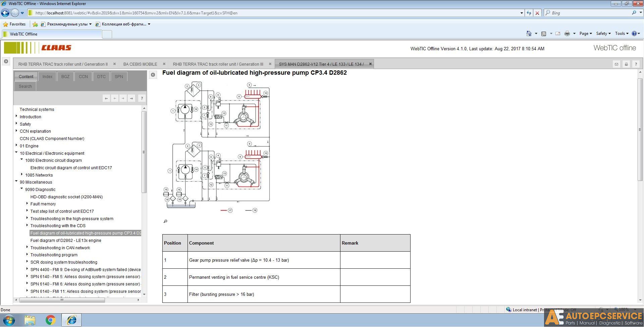Click the Windows Start button

(x=9, y=320)
